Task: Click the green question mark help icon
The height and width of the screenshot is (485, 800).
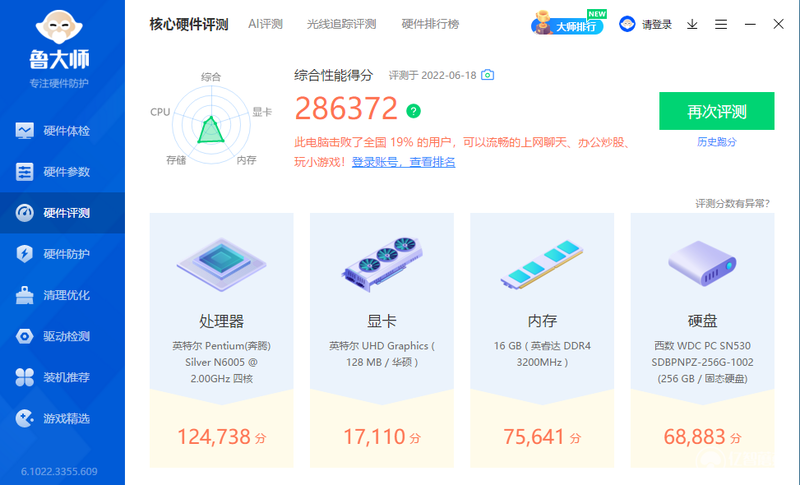Action: (x=413, y=111)
